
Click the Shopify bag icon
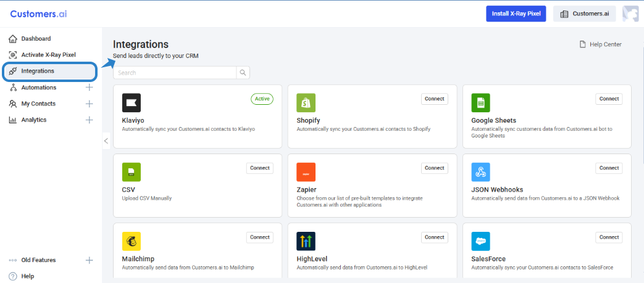(x=306, y=103)
